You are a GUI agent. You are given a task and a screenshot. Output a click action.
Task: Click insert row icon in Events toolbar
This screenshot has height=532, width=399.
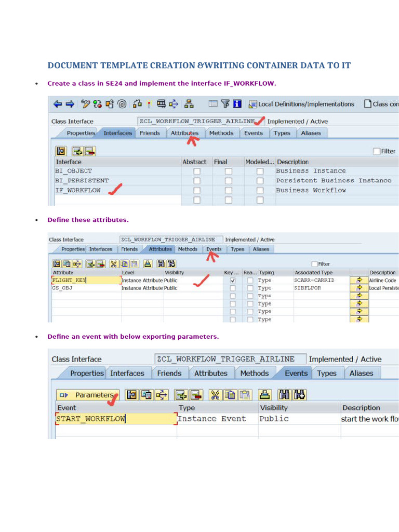[181, 395]
